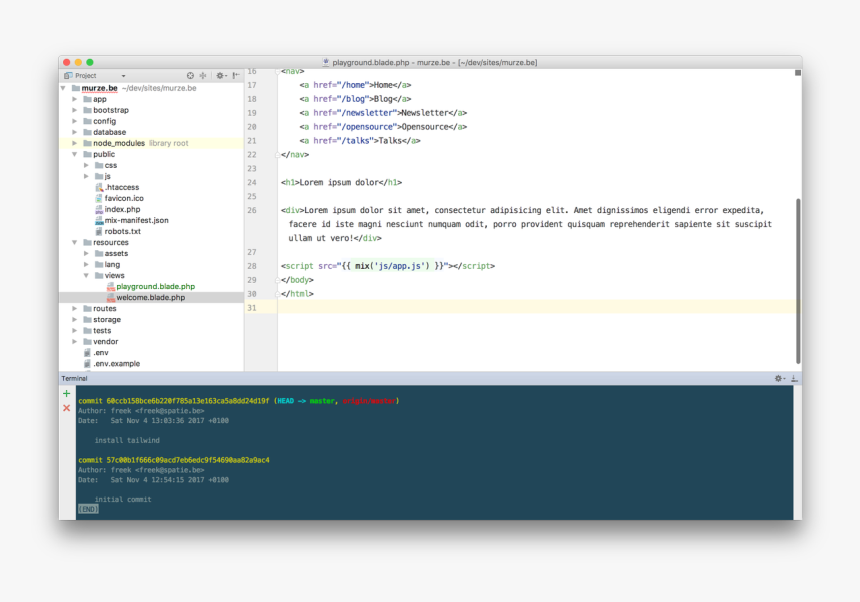The width and height of the screenshot is (860, 602).
Task: Expand the database folder
Action: (75, 132)
